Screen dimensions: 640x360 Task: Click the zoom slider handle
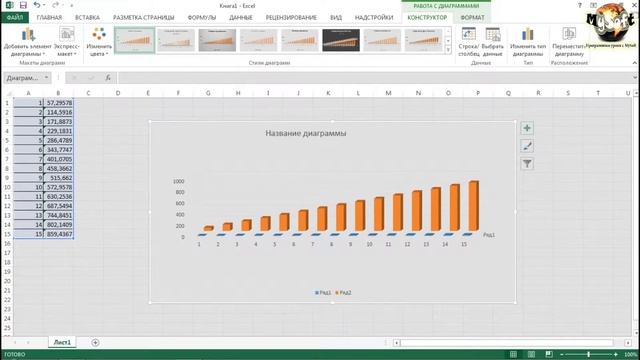589,354
